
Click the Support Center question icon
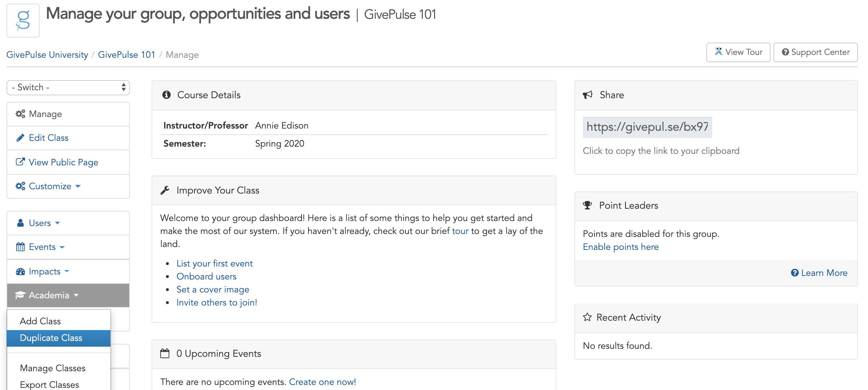click(x=785, y=52)
